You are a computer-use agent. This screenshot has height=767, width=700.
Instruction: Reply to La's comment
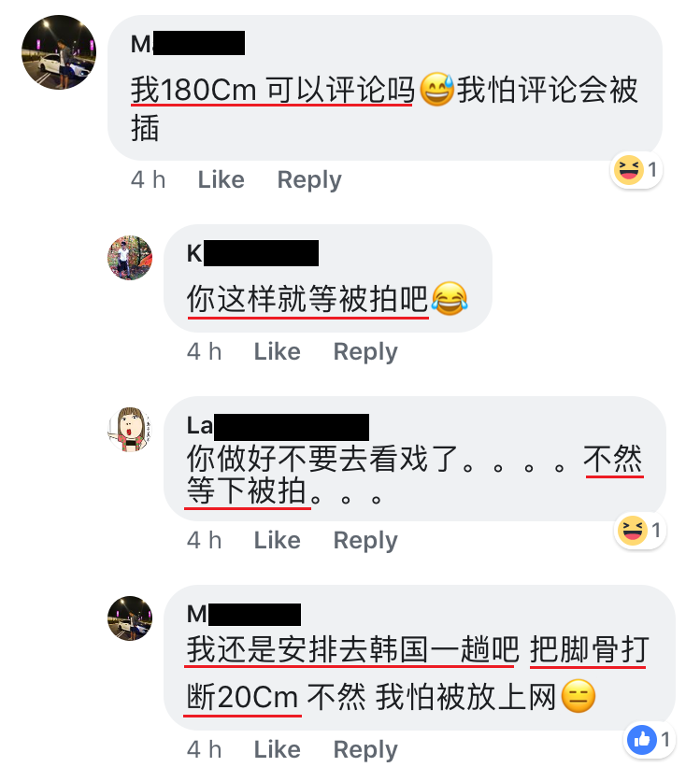pos(365,541)
